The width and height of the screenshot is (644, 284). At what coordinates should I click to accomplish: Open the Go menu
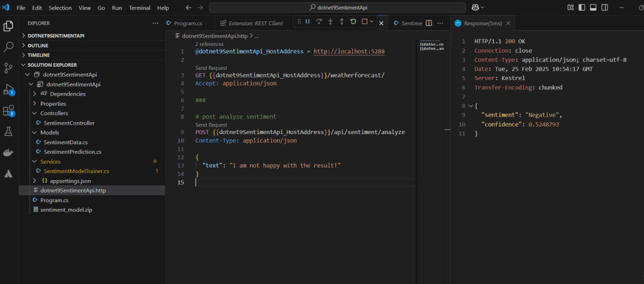click(101, 8)
